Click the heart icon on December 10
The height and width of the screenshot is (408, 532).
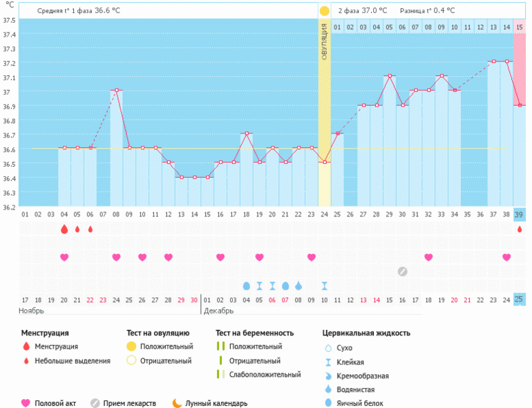pyautogui.click(x=312, y=257)
